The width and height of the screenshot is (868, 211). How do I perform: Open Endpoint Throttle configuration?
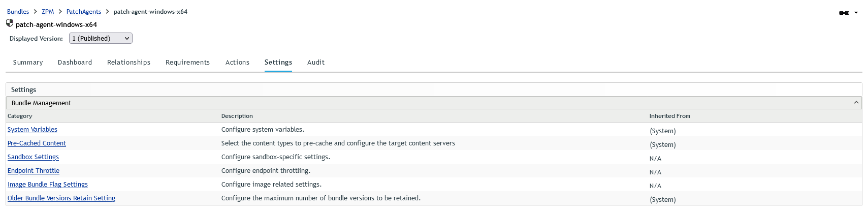coord(34,171)
